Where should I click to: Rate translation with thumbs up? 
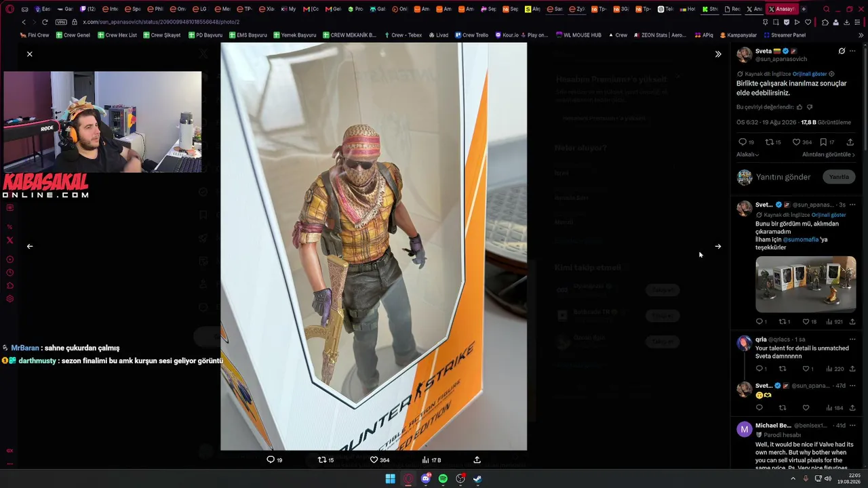(800, 107)
